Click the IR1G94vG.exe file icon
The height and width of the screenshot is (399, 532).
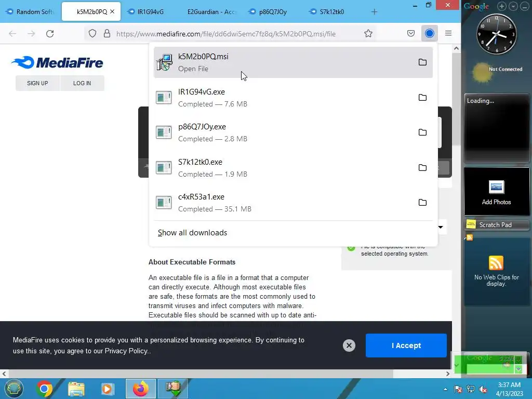point(164,97)
